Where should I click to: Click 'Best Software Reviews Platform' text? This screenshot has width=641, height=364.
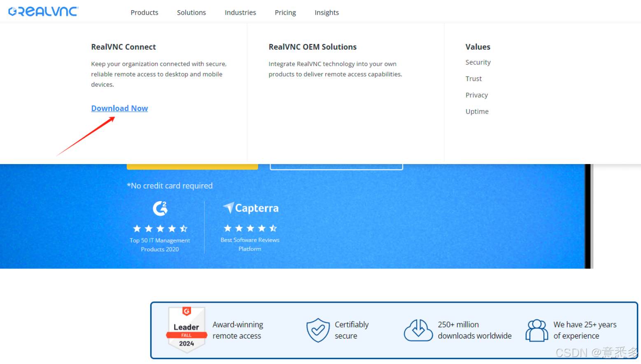250,244
